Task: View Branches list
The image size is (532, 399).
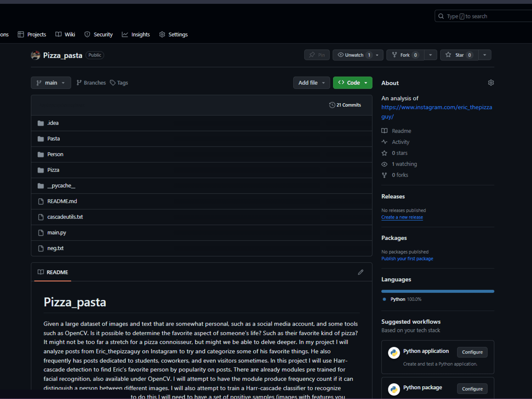Action: click(91, 83)
